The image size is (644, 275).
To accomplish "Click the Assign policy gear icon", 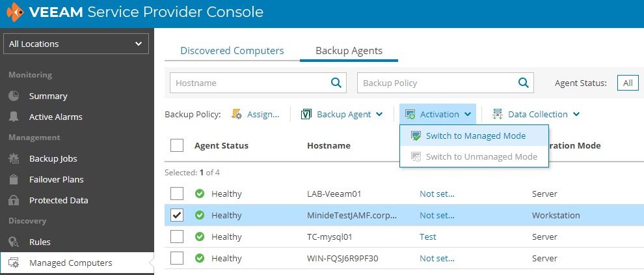I will (x=237, y=114).
